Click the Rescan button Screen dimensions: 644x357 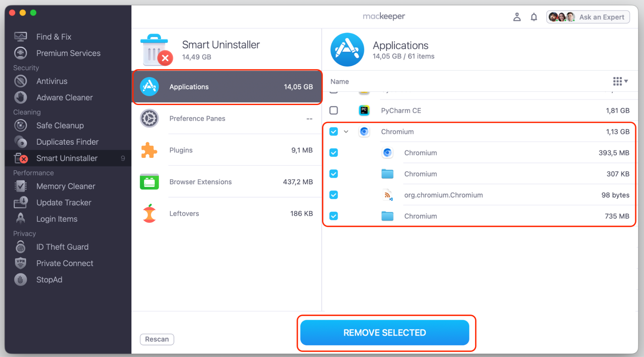[157, 339]
